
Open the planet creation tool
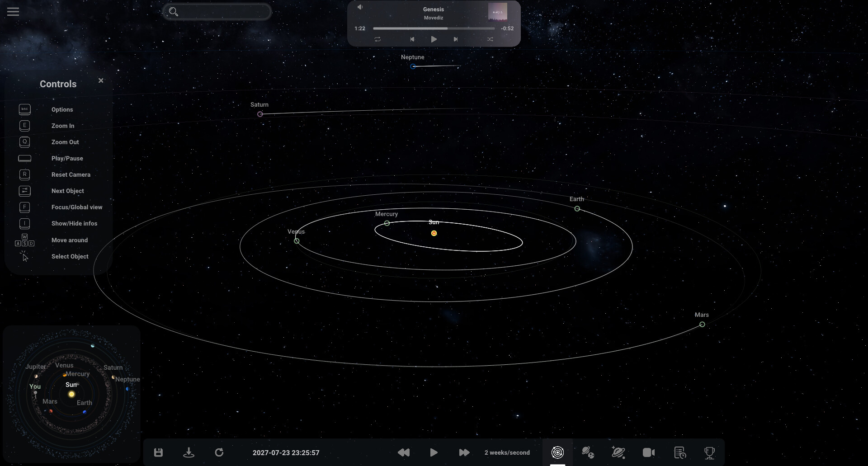pyautogui.click(x=618, y=452)
